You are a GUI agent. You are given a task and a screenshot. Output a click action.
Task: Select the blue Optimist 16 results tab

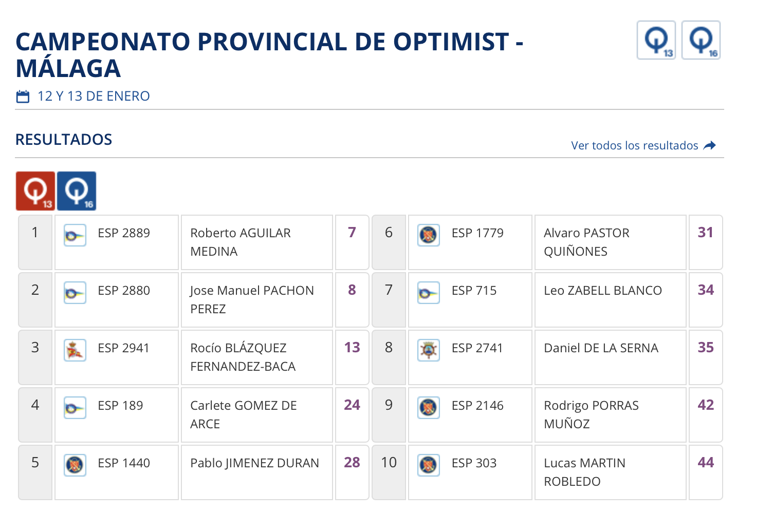pos(77,191)
